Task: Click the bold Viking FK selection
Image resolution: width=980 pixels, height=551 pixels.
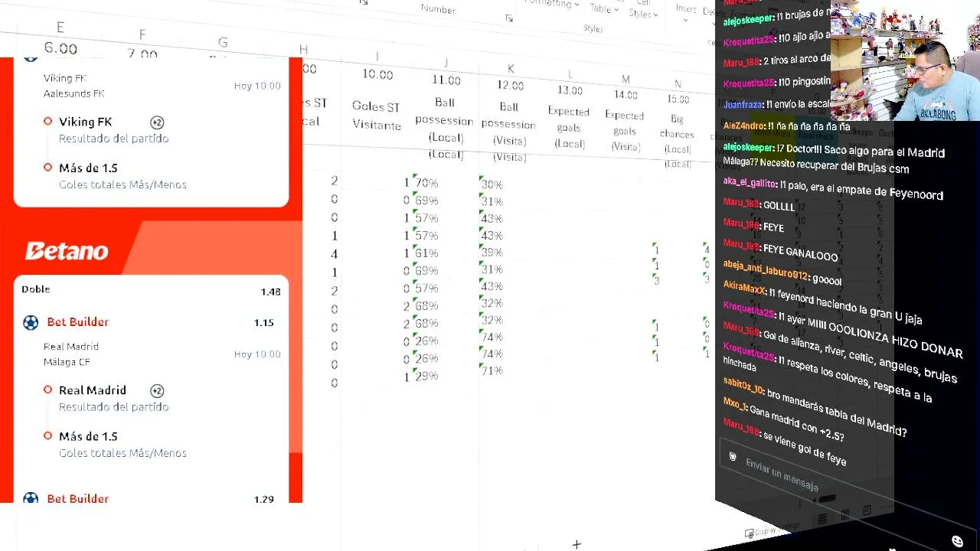Action: click(x=86, y=122)
